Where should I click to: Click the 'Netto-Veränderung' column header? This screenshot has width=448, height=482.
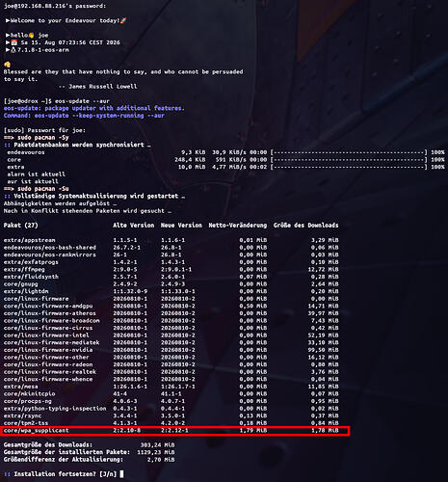238,226
